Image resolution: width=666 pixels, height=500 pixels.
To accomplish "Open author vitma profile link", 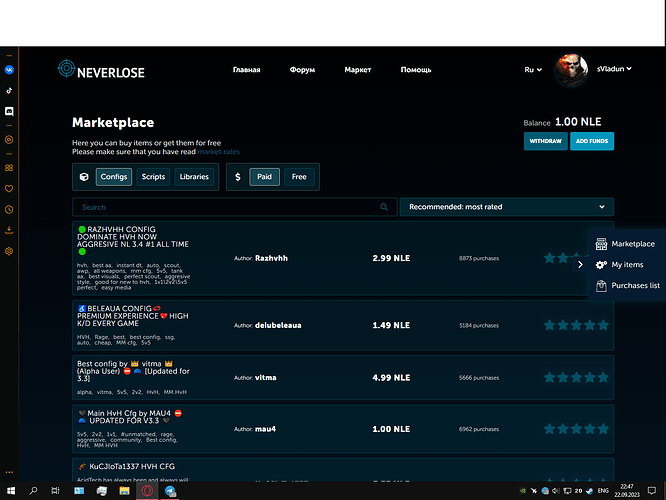I will (265, 378).
